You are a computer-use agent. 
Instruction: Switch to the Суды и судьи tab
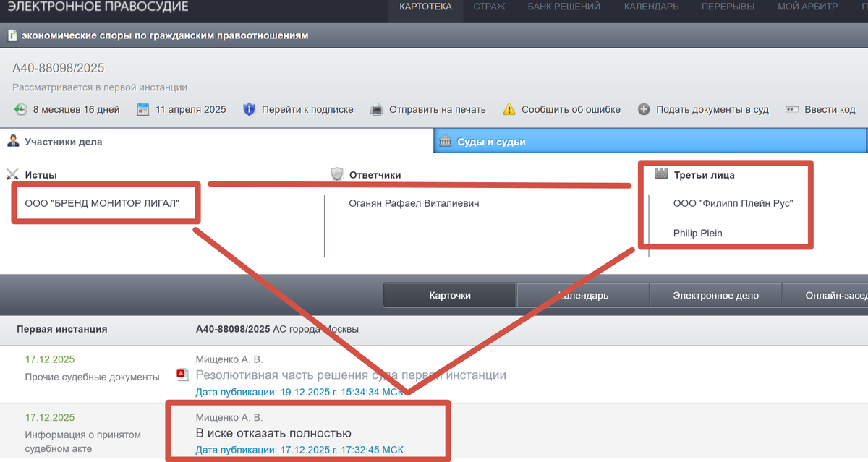tap(650, 142)
